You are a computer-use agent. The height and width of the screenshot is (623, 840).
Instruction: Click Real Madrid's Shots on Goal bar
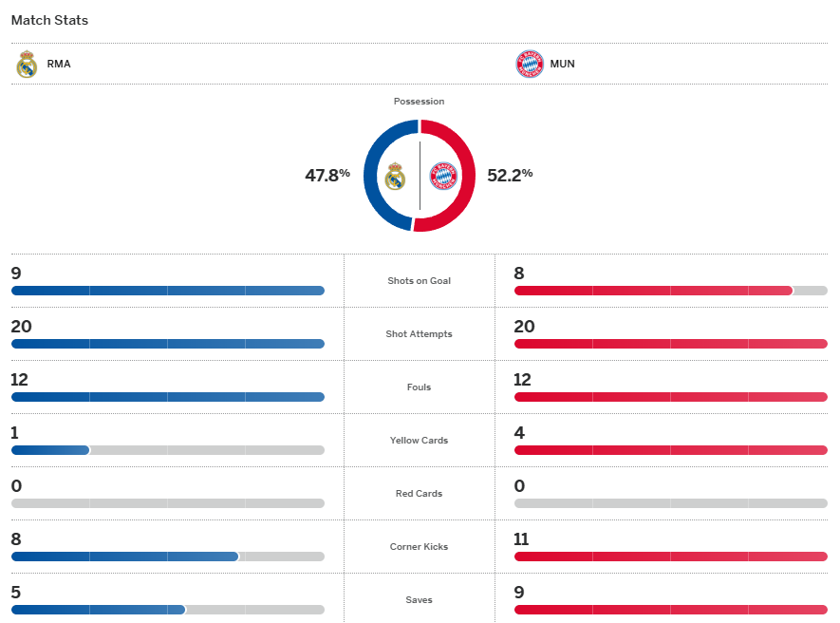167,291
